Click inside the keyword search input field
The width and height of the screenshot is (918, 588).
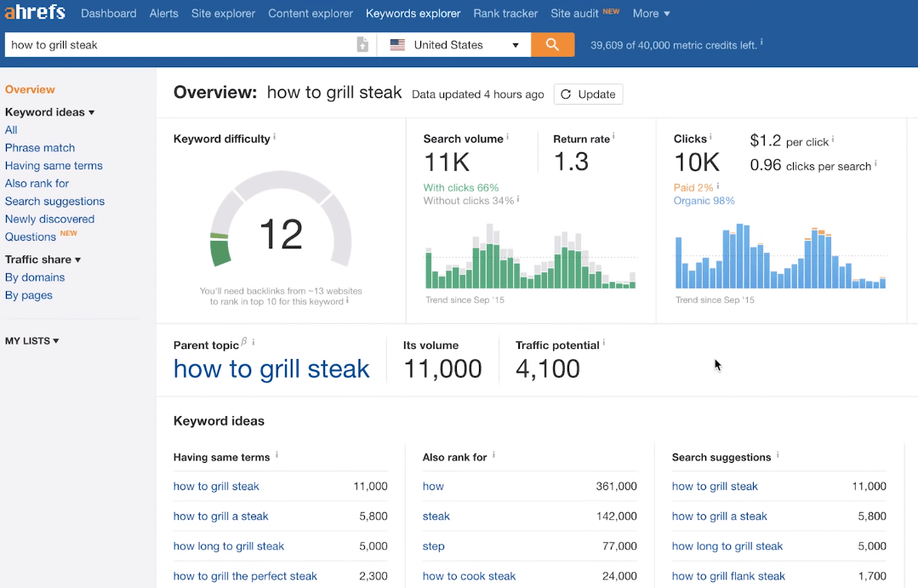tap(179, 45)
